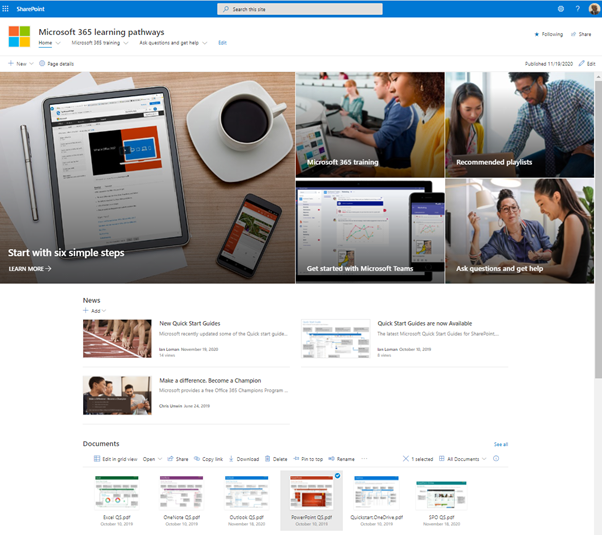Click the Published 11/19/2020 text
Viewport: 602px width, 535px height.
pos(549,64)
